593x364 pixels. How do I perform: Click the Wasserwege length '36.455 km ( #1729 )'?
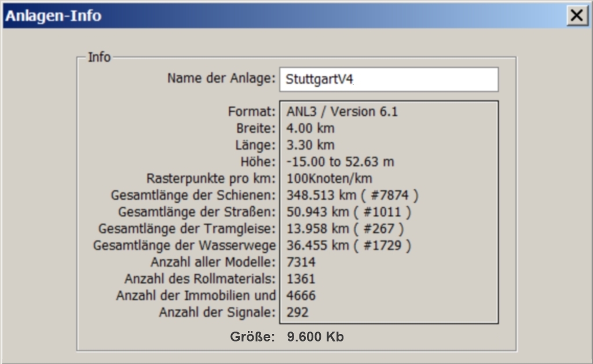point(348,245)
